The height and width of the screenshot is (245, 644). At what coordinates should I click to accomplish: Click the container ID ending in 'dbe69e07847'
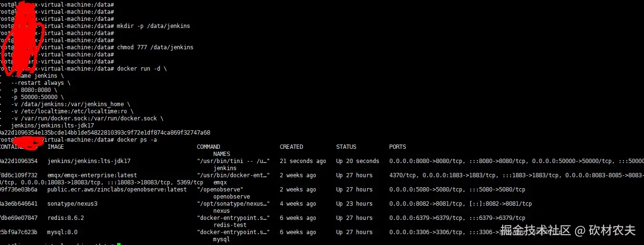19,218
